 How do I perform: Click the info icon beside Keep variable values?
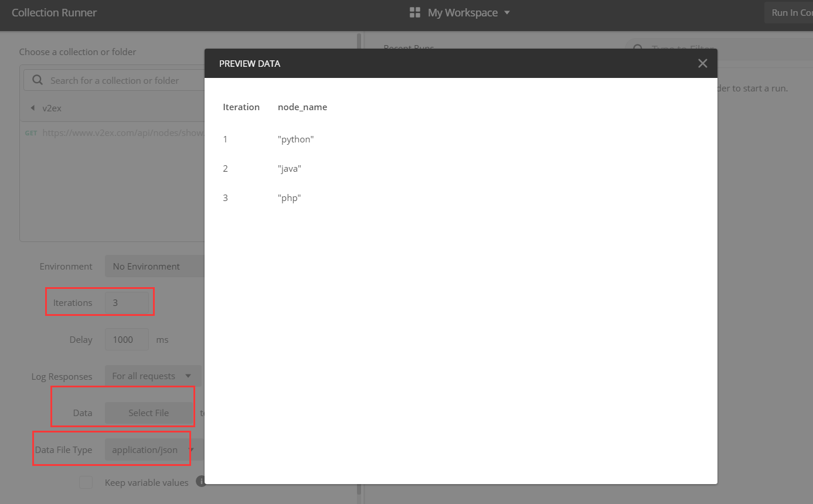200,481
